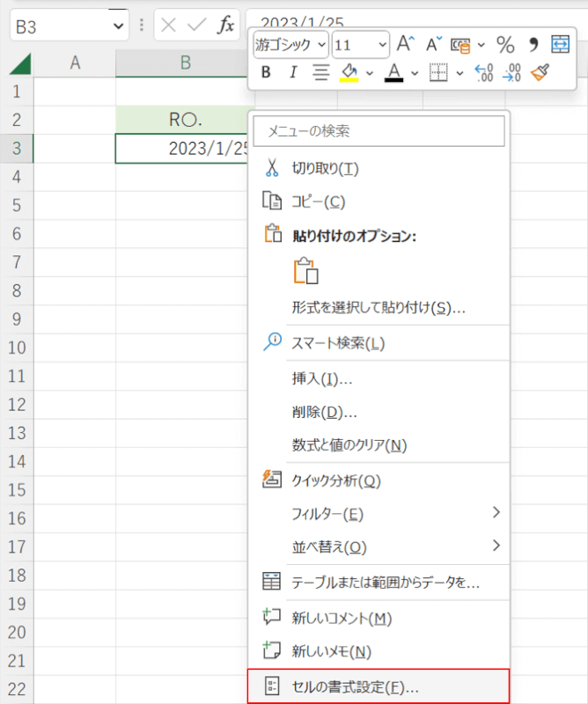Click the format painter brush icon

(x=540, y=72)
